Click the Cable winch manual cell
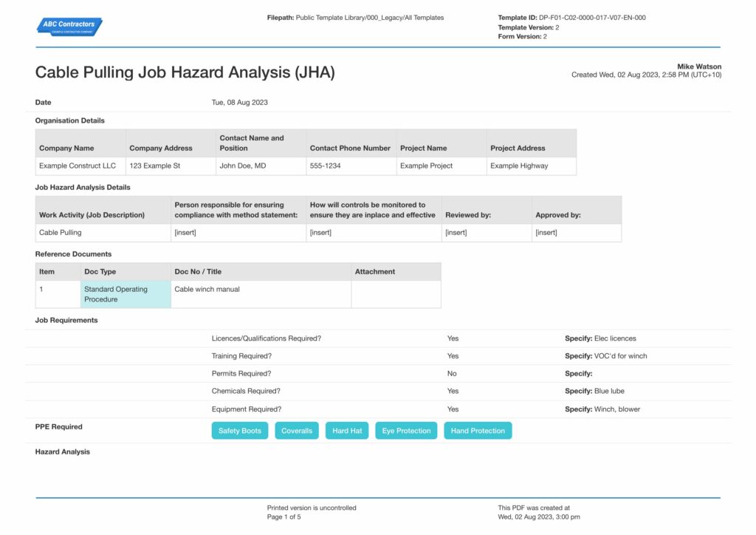The height and width of the screenshot is (535, 756). (x=261, y=294)
